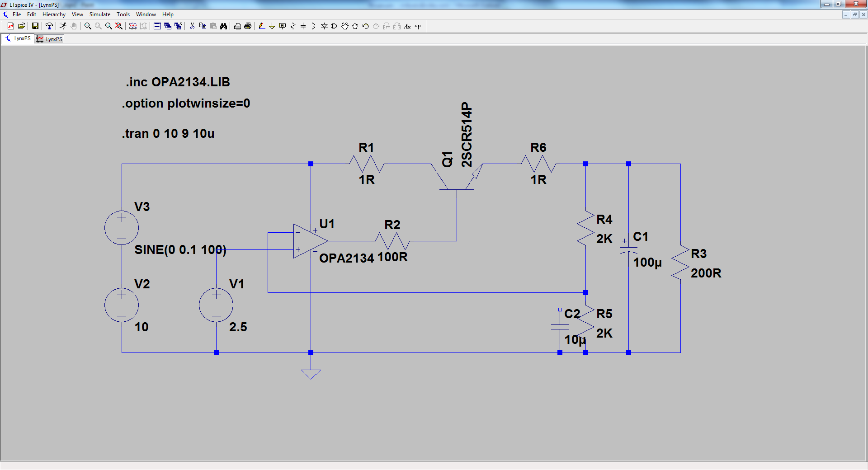The width and height of the screenshot is (868, 470).
Task: Switch to the LynxPS waveform tab
Action: [x=50, y=39]
